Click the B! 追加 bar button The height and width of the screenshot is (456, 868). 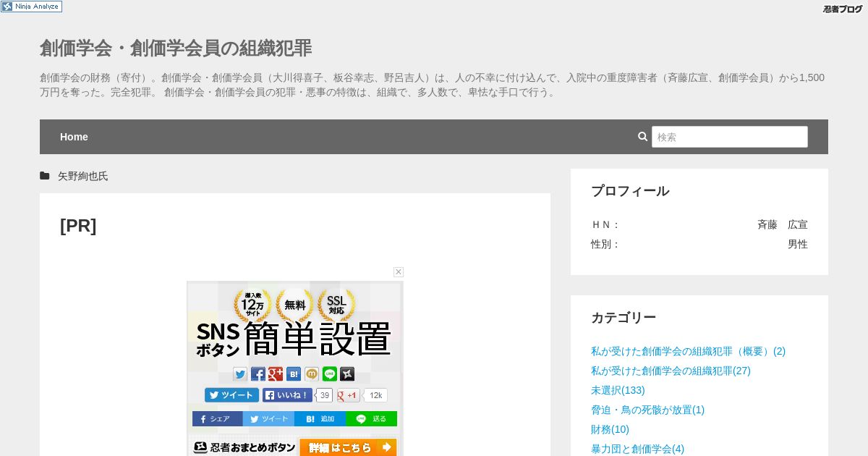320,419
